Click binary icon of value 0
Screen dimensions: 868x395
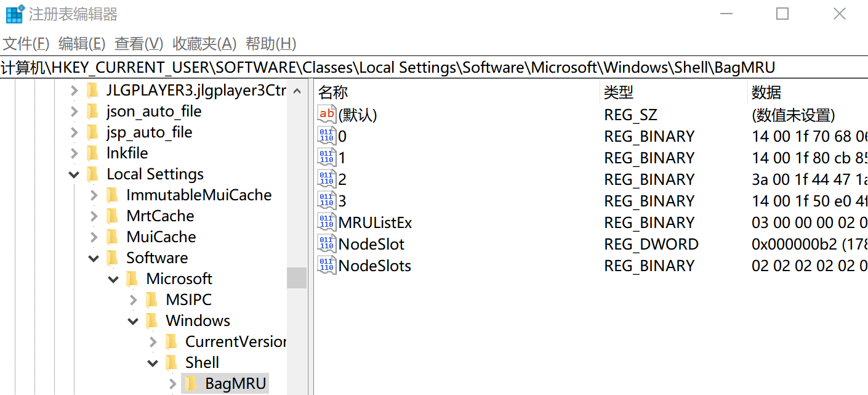pos(327,136)
